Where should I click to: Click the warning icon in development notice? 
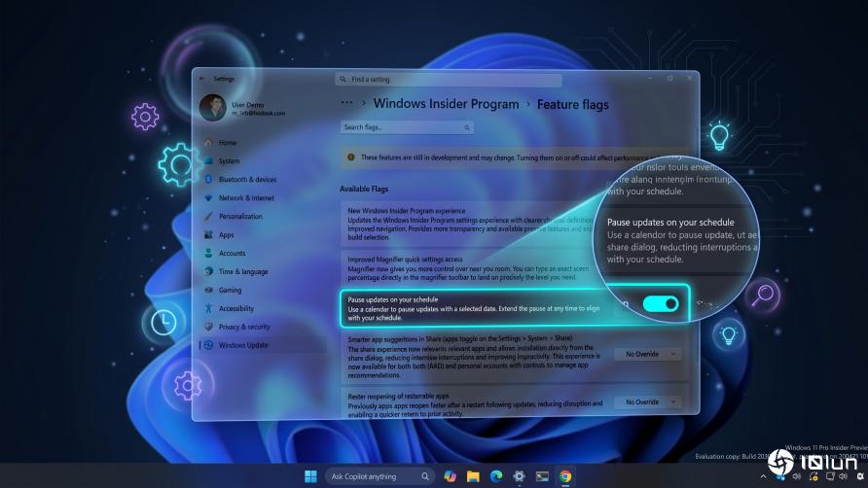tap(351, 157)
